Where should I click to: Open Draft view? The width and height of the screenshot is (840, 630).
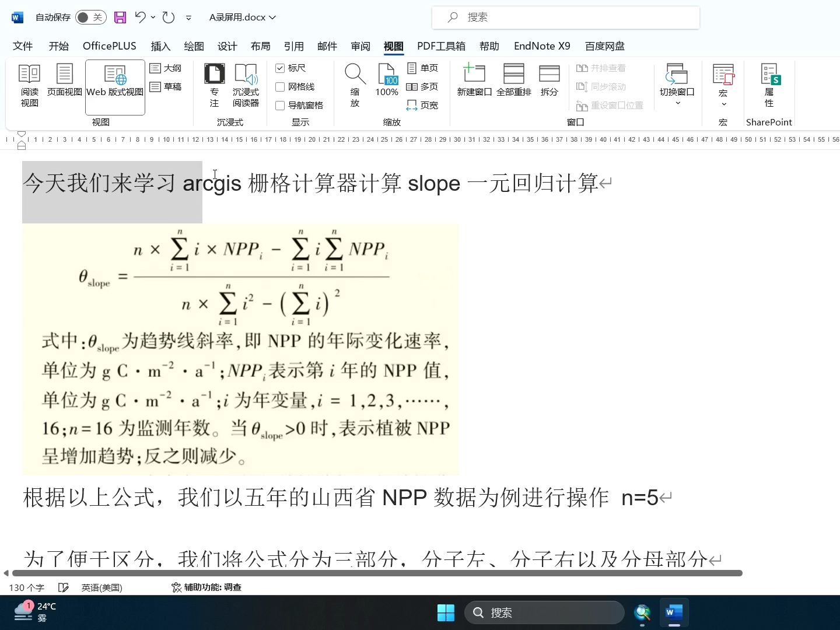click(x=166, y=87)
